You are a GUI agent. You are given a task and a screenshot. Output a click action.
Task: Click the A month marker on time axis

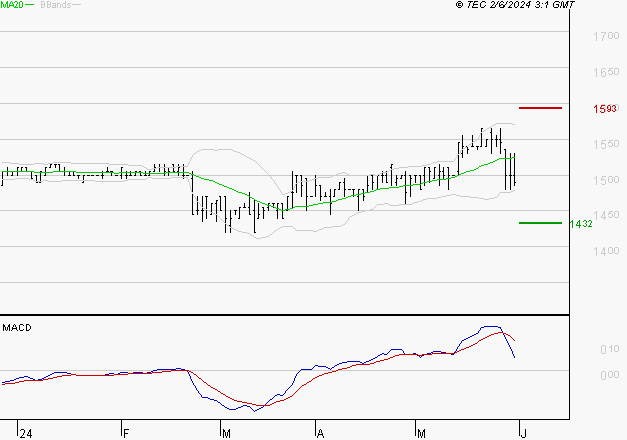coord(320,434)
